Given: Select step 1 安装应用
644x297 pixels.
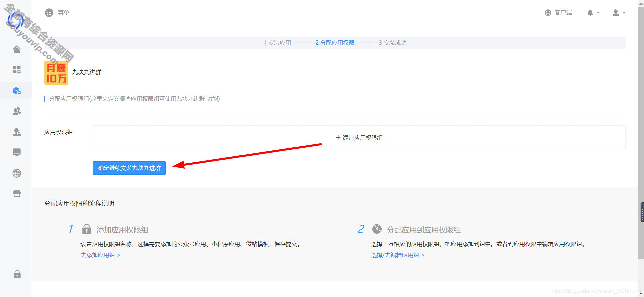Looking at the screenshot, I should coord(277,43).
